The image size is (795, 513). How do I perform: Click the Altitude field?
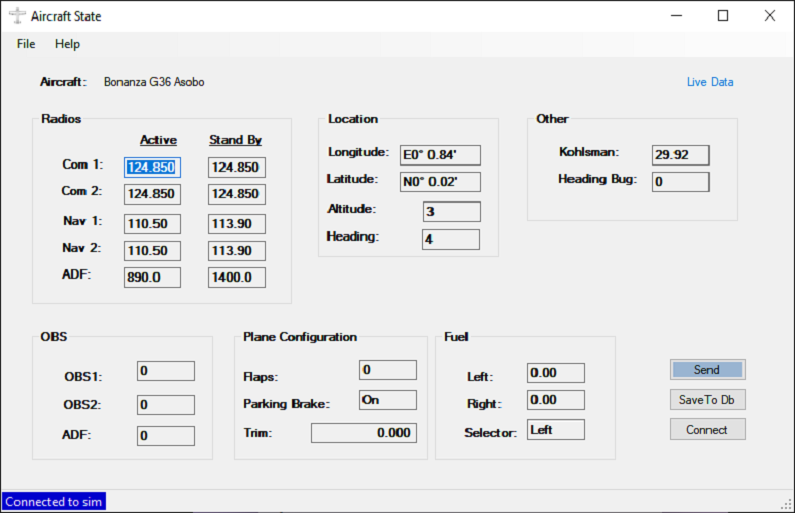(x=452, y=211)
